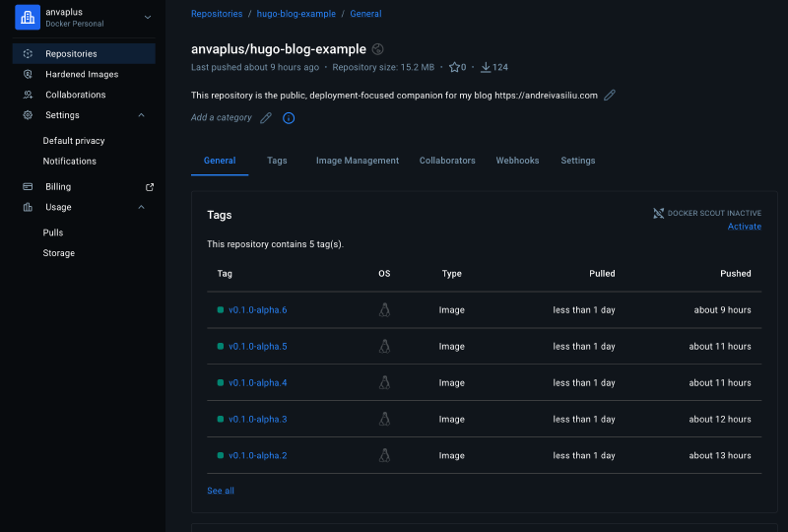Open the Webhooks tab
The width and height of the screenshot is (788, 532).
pos(517,161)
